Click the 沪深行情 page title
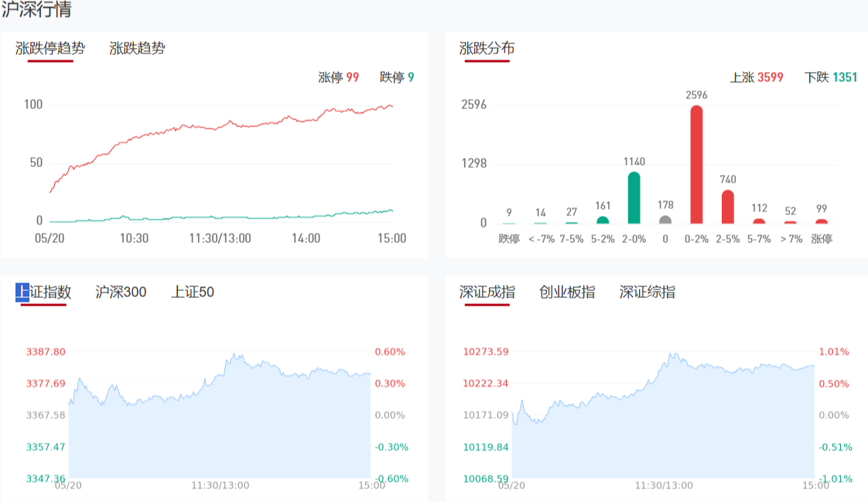The height and width of the screenshot is (503, 868). point(37,11)
